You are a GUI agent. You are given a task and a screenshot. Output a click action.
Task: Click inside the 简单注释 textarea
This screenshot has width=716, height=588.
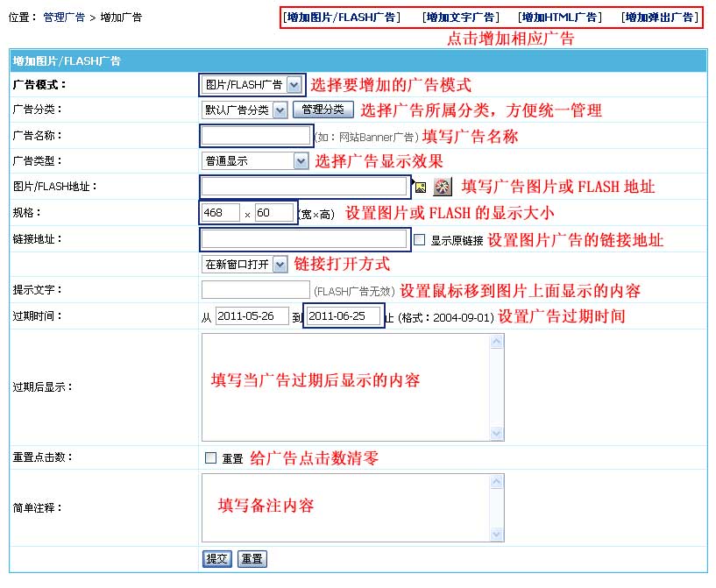coord(346,508)
